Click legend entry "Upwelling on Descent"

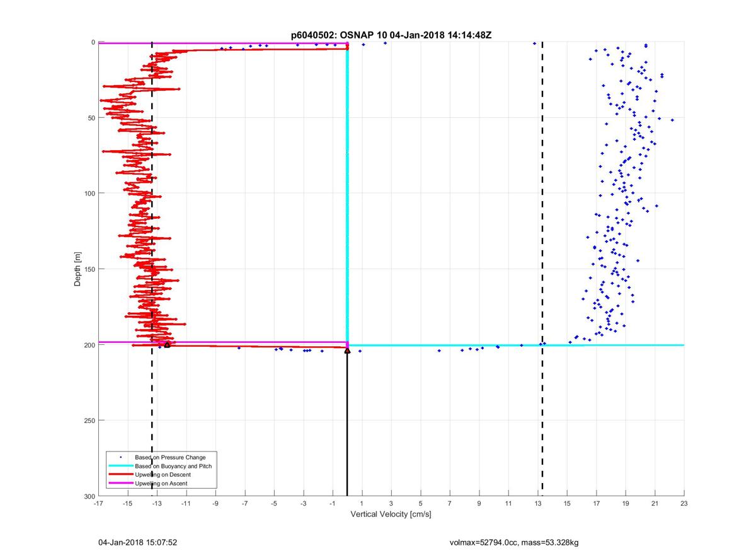click(x=163, y=475)
